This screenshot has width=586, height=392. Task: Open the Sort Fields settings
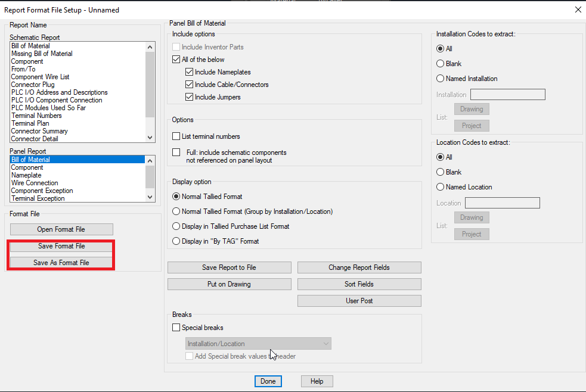359,284
